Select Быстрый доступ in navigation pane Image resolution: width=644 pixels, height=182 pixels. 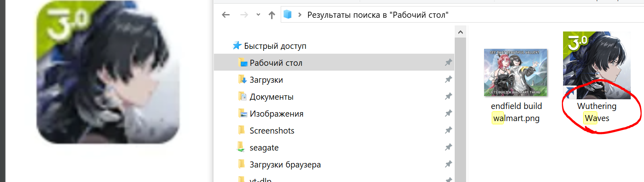pos(275,46)
